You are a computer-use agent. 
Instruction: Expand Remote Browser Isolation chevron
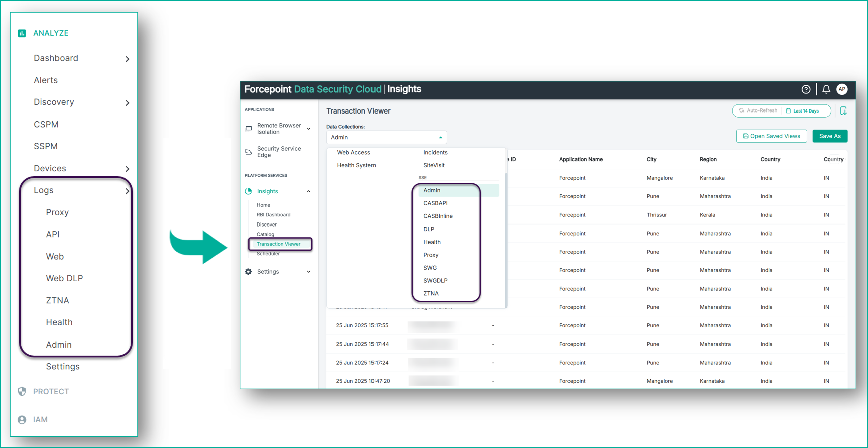tap(309, 129)
